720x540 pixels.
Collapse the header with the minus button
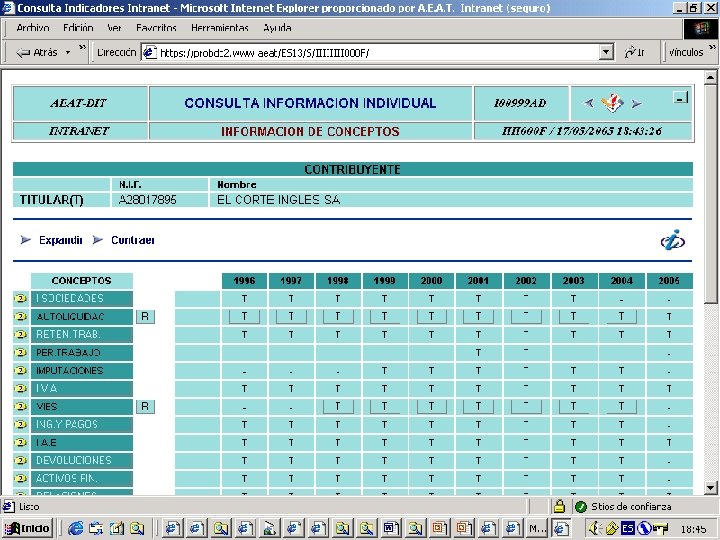(681, 97)
